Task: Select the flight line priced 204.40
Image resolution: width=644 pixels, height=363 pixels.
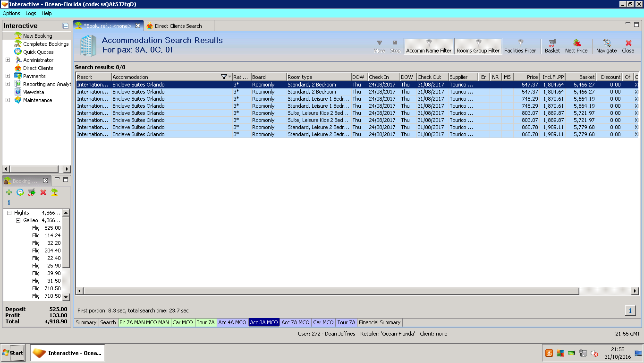Action: tap(46, 251)
